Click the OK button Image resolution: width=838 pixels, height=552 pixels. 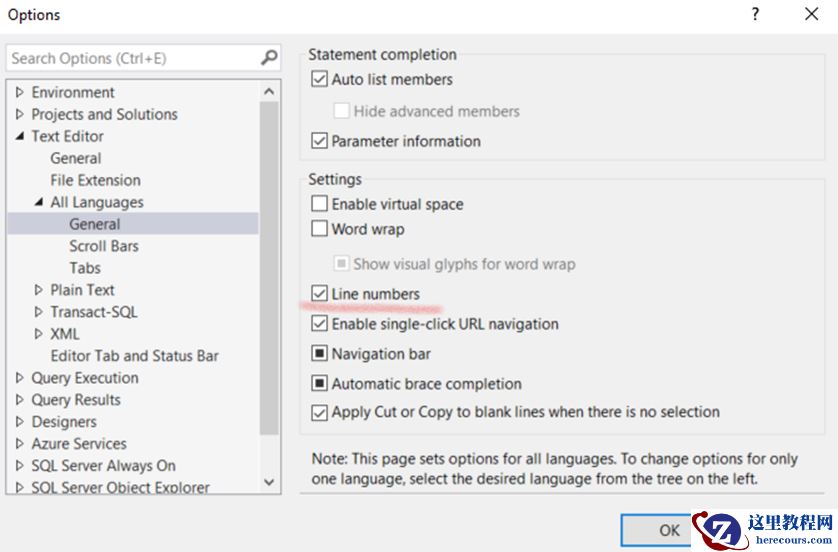(x=668, y=530)
